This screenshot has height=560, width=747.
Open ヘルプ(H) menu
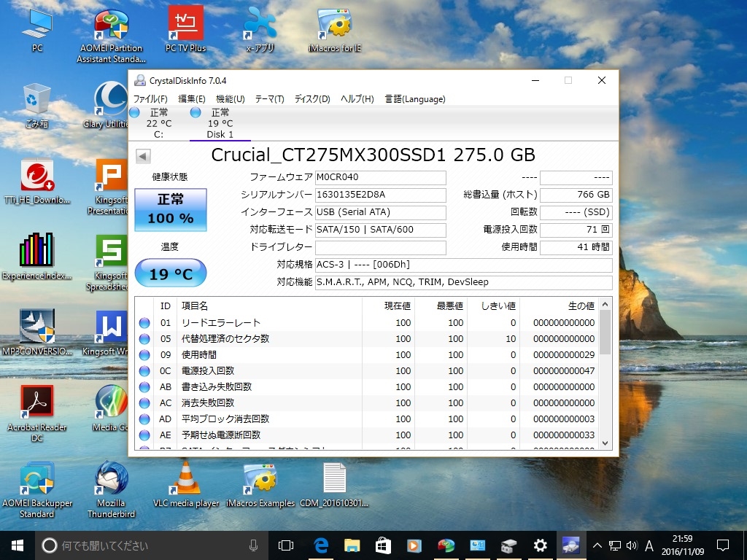tap(357, 99)
